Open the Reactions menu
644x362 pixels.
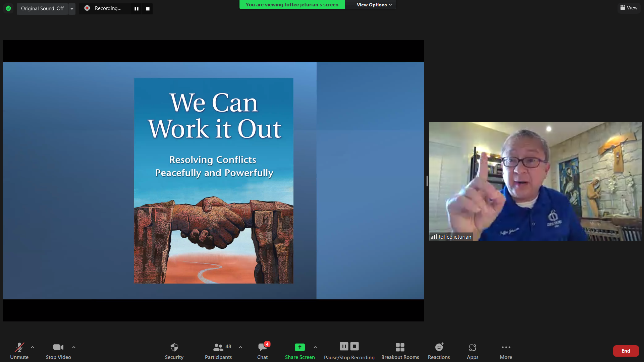[439, 351]
